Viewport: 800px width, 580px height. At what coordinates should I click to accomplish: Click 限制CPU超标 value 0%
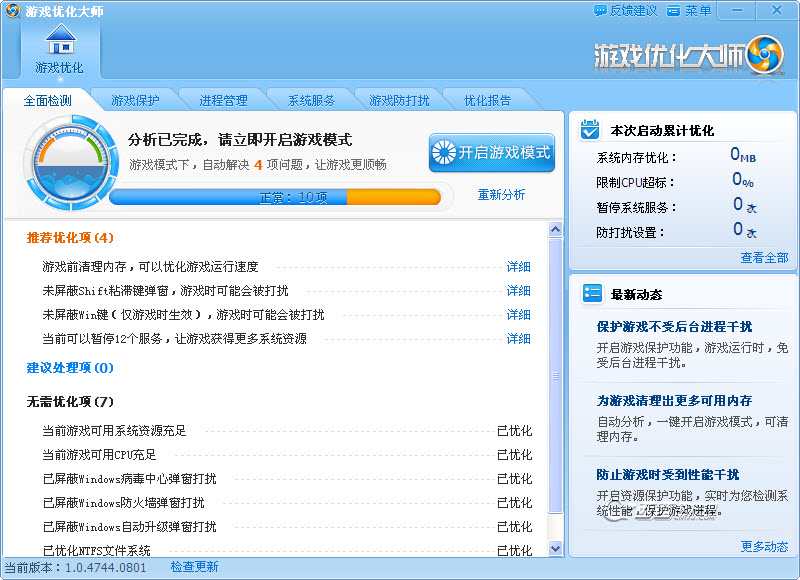click(743, 180)
